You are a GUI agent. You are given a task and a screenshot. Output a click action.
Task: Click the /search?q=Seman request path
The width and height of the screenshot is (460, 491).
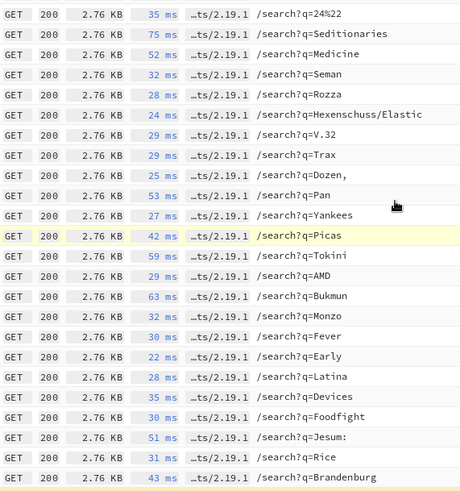pyautogui.click(x=299, y=74)
